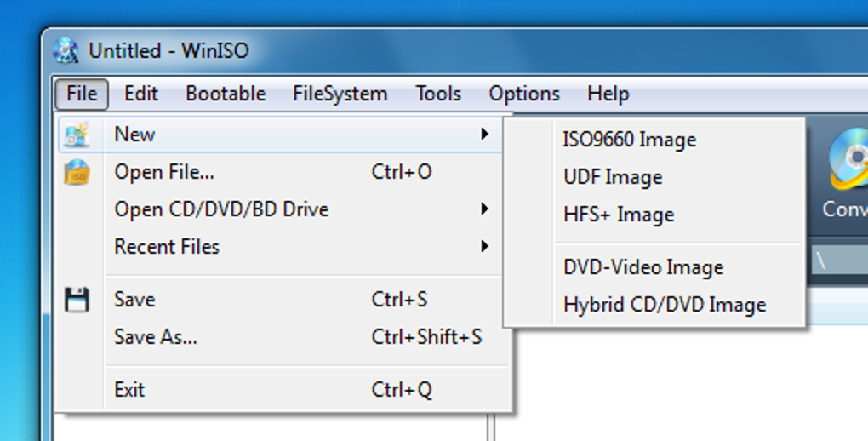Click the New document icon in File menu
This screenshot has height=441, width=868.
pyautogui.click(x=77, y=135)
